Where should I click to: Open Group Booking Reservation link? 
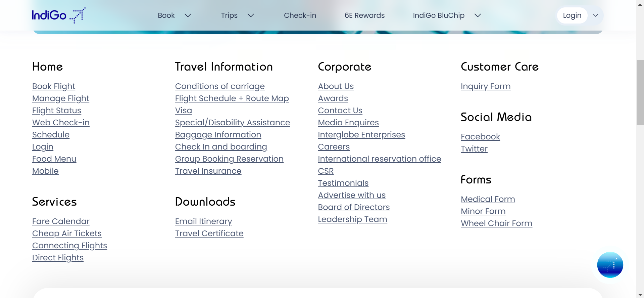(229, 159)
